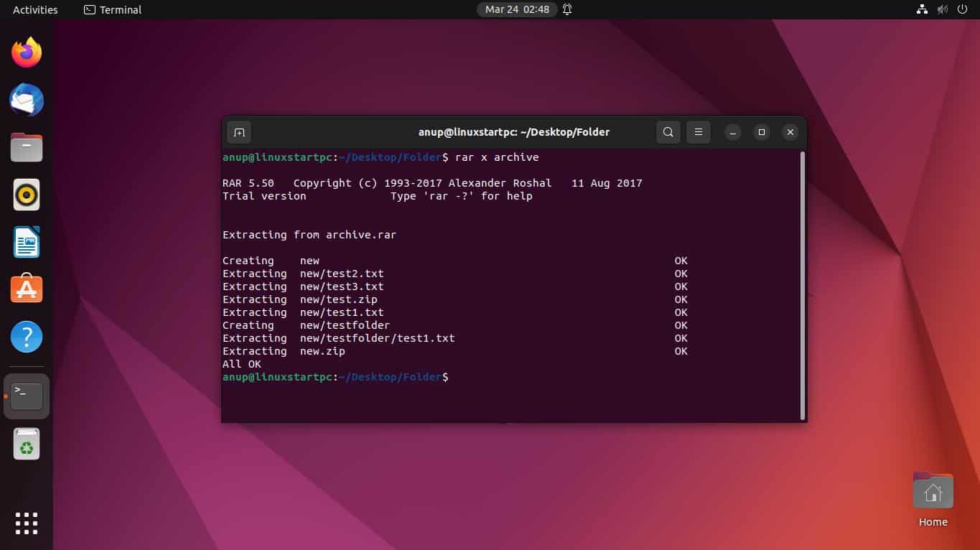Open the Help application
The image size is (980, 550).
point(27,336)
